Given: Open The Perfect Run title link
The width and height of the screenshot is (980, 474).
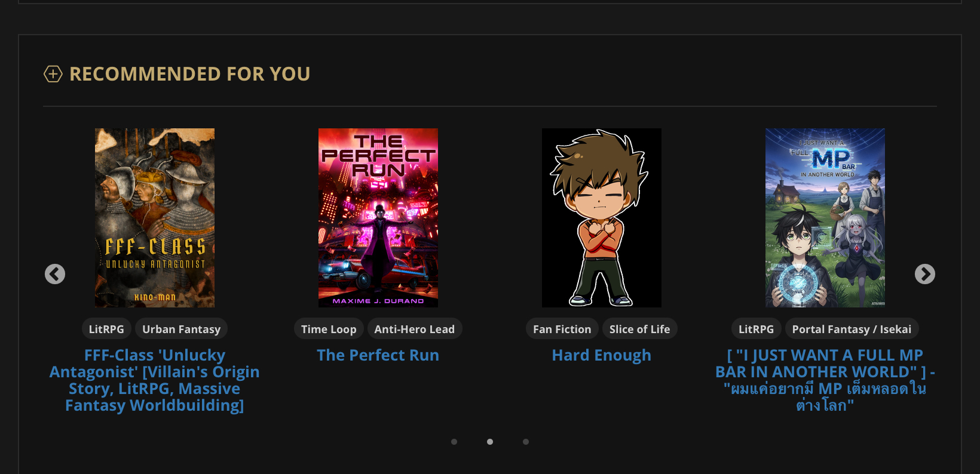Looking at the screenshot, I should pos(378,355).
